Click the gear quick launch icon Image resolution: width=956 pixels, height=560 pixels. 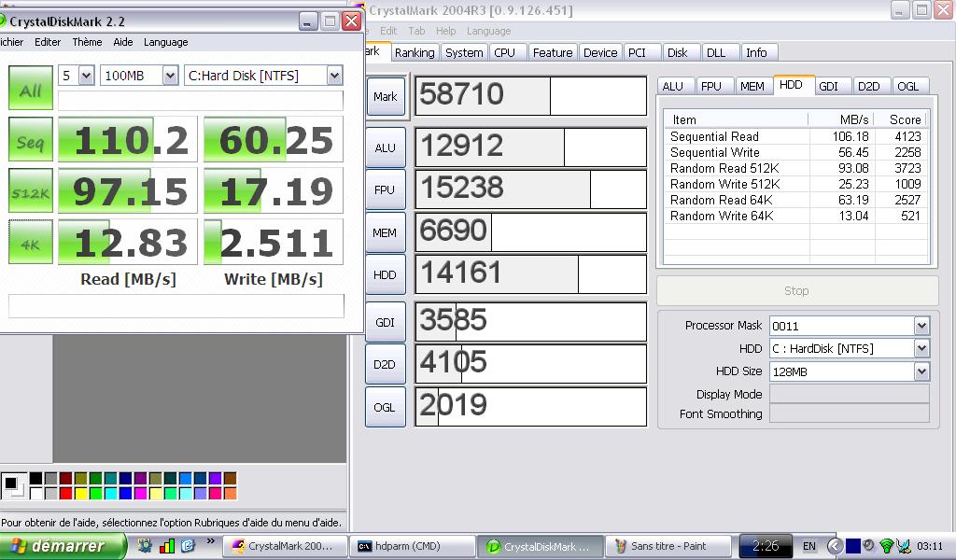coord(145,545)
